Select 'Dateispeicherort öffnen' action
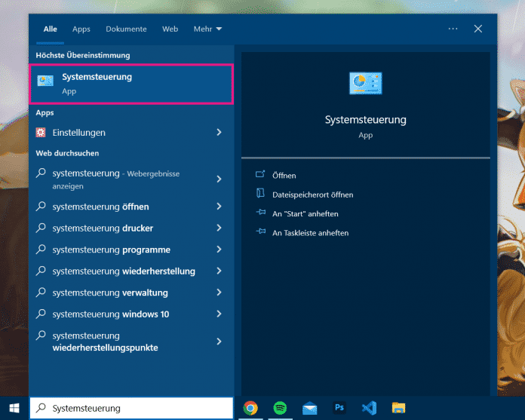This screenshot has height=420, width=525. pyautogui.click(x=312, y=195)
